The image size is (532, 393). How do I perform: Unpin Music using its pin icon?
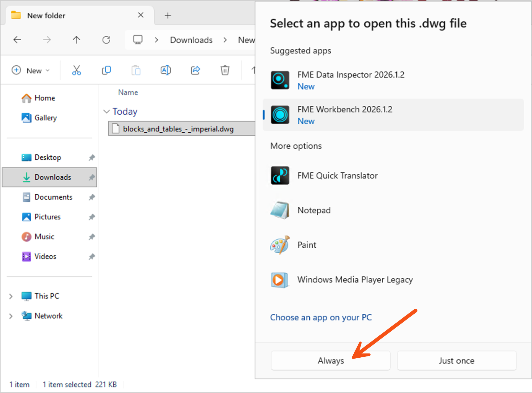coord(92,237)
